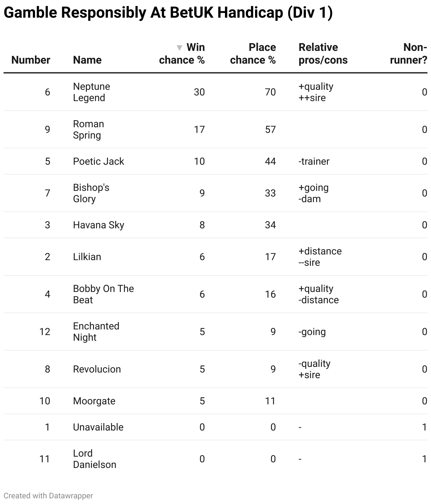
Task: Click the Enchanted Night row name
Action: click(96, 332)
